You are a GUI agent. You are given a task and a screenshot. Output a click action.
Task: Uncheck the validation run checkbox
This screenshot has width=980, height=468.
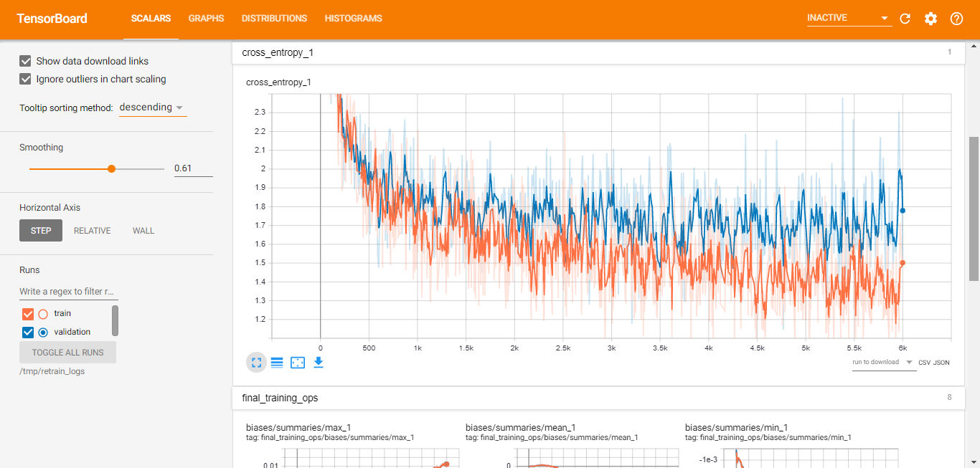point(29,332)
